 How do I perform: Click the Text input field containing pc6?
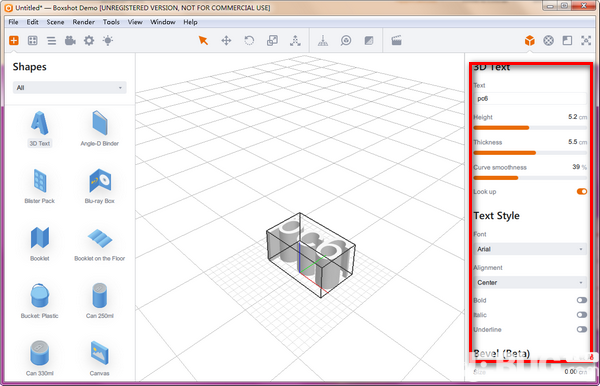point(530,98)
